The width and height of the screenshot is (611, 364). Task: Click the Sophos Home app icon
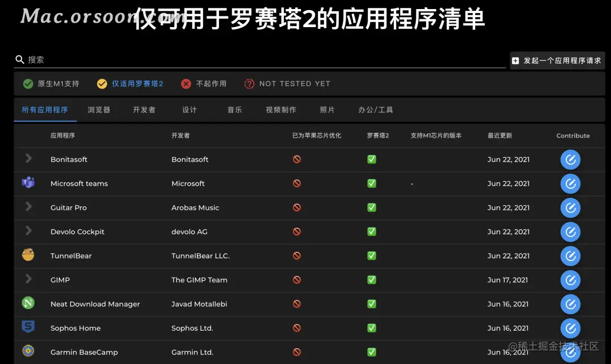coord(28,327)
